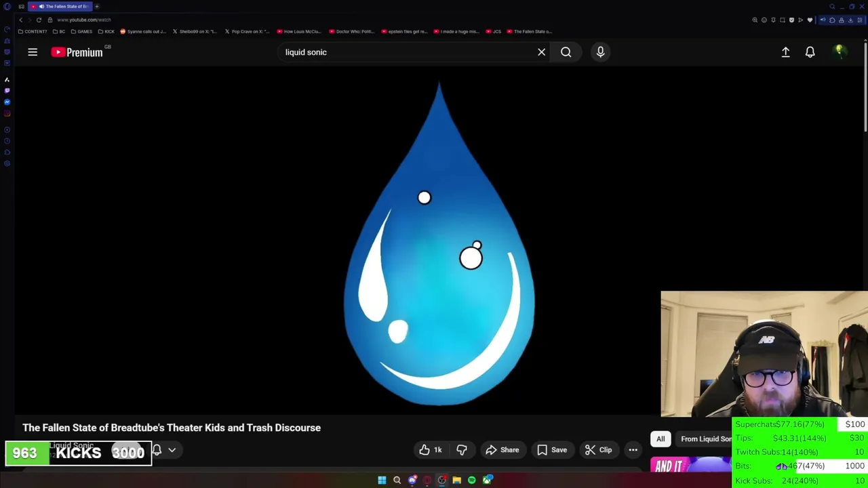Open the KICK bookmarks folder
The width and height of the screenshot is (868, 488).
pyautogui.click(x=106, y=31)
